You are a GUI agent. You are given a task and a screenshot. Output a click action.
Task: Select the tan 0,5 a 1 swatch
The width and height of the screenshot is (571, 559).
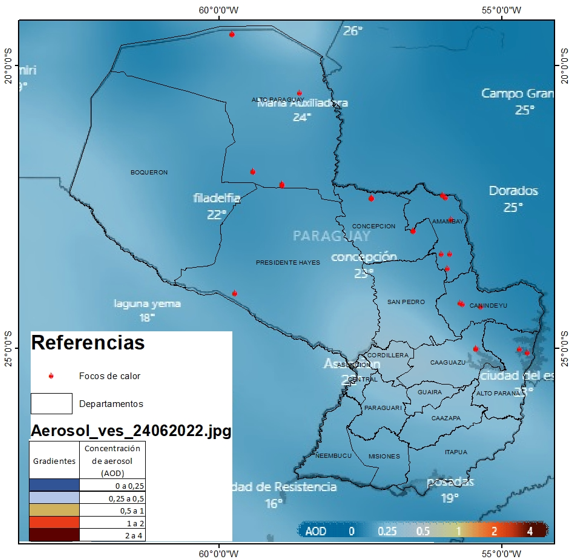click(54, 510)
